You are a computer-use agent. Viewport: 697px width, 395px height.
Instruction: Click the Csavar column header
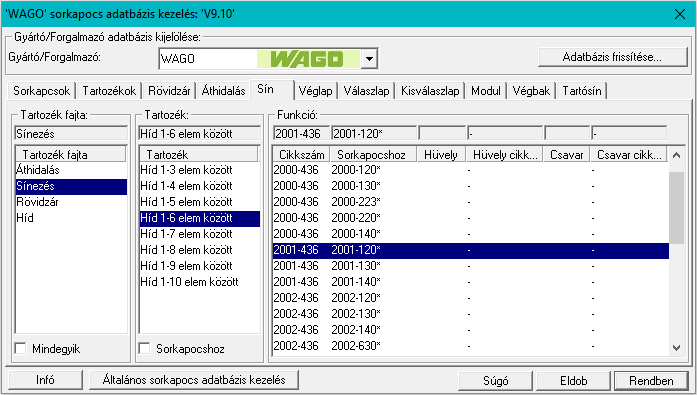(567, 155)
